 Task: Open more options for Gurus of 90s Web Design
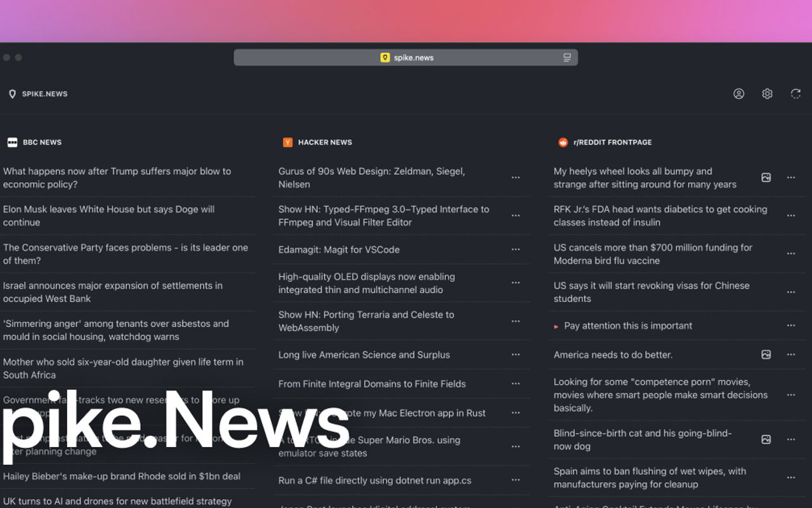[516, 178]
